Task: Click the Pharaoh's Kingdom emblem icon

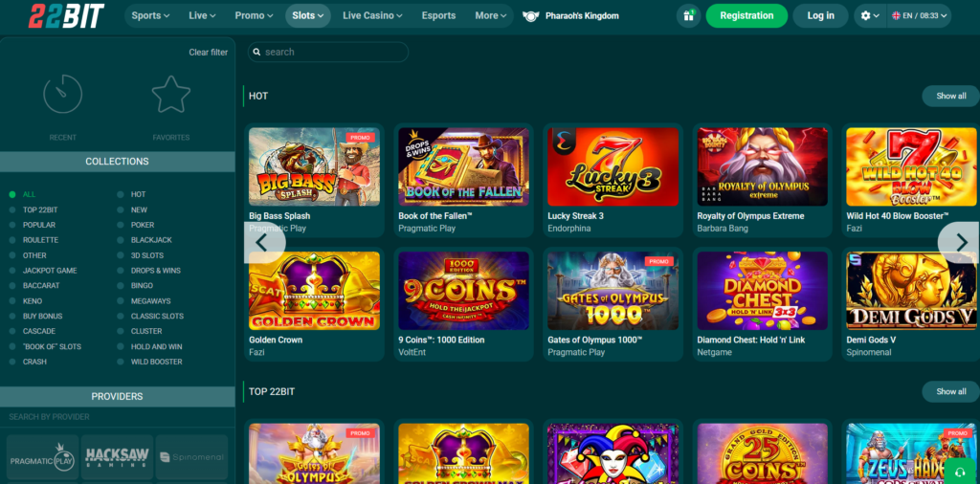Action: click(x=530, y=16)
